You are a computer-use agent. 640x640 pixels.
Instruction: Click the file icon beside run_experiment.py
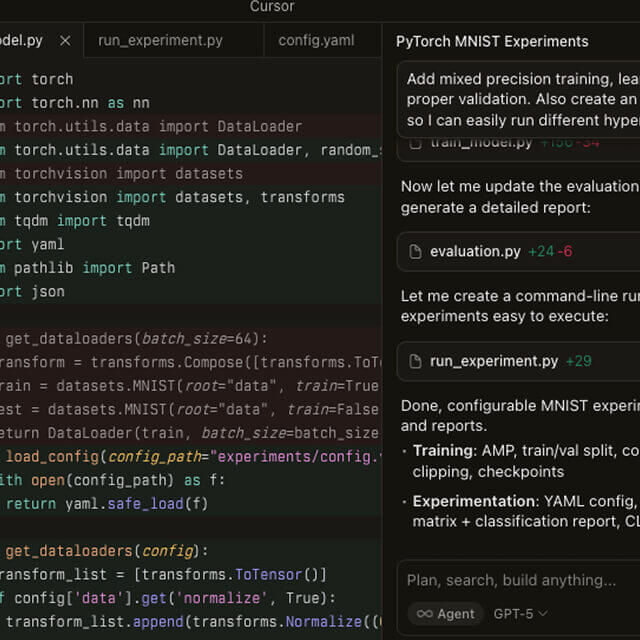415,362
